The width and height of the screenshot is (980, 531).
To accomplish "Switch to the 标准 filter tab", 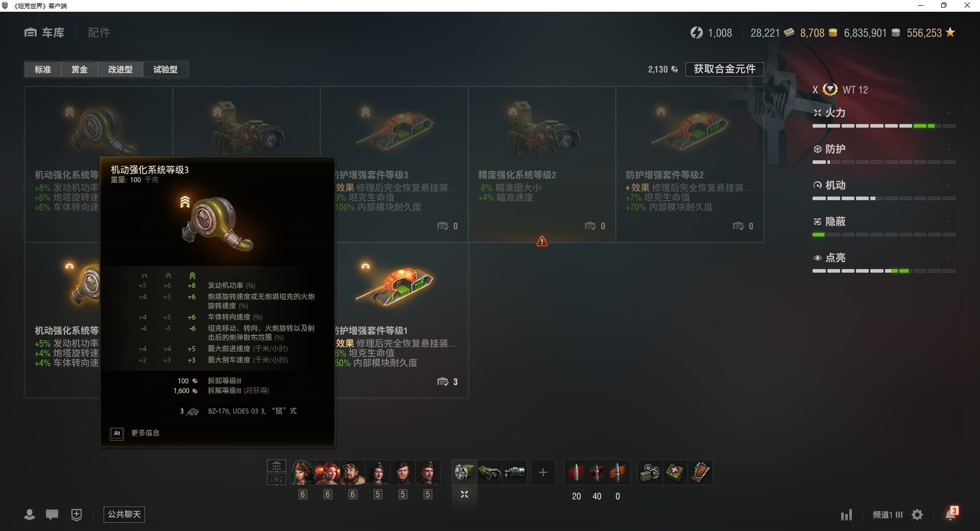I will point(43,69).
